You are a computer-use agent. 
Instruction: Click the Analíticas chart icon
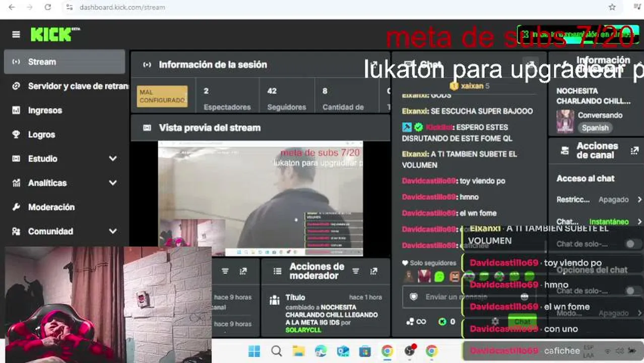coord(16,183)
